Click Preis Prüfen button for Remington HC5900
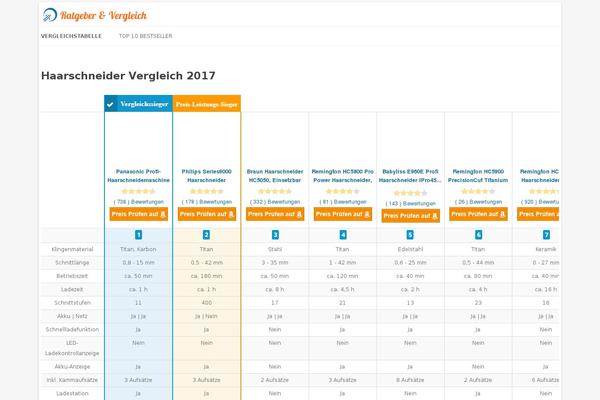 point(478,214)
